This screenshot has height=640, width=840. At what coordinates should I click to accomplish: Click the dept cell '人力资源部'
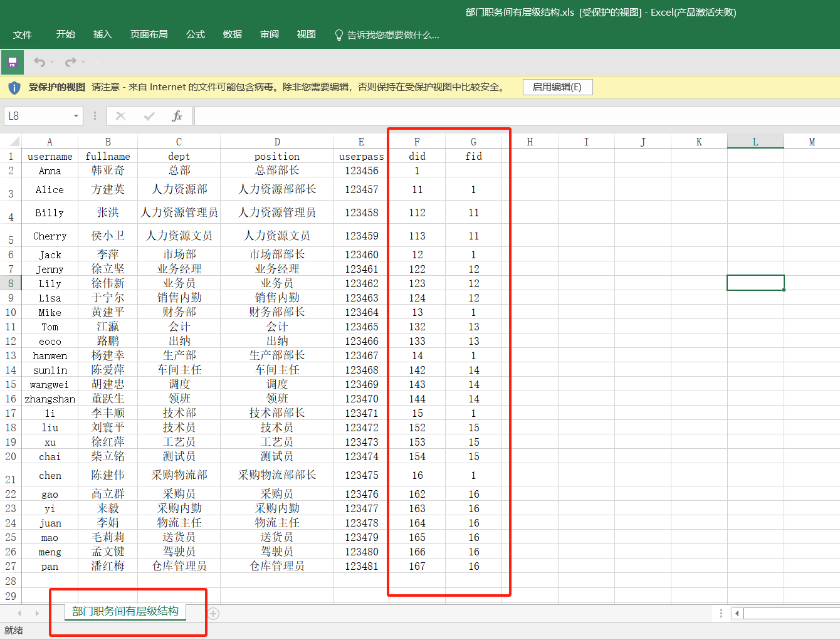[x=179, y=189]
